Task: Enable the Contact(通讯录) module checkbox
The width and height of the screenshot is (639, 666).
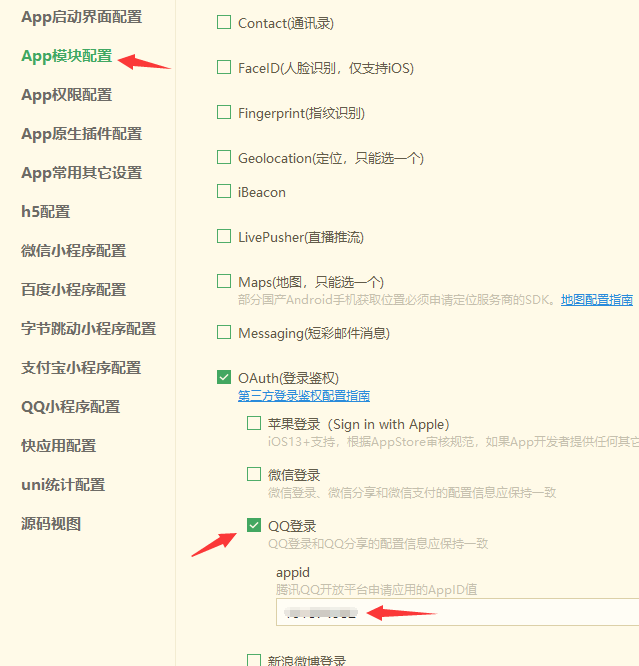Action: tap(224, 23)
